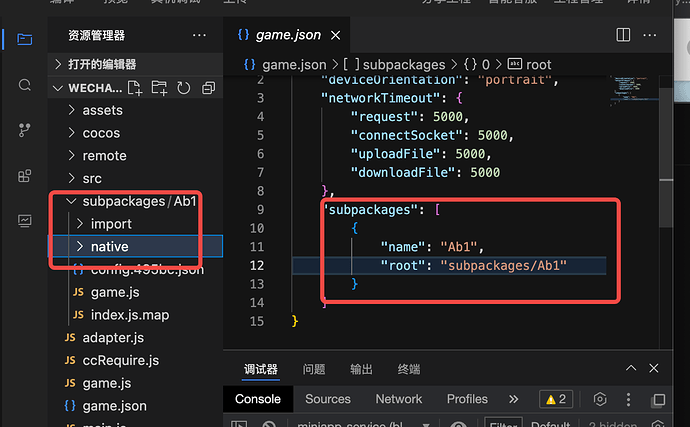Open devtools settings gear
Screen dimensions: 690x427
point(600,399)
